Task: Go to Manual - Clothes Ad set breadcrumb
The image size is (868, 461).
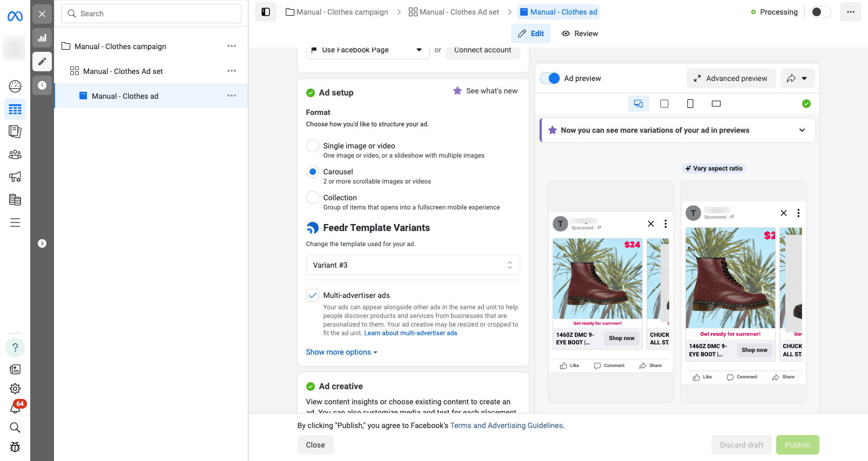Action: (x=454, y=12)
